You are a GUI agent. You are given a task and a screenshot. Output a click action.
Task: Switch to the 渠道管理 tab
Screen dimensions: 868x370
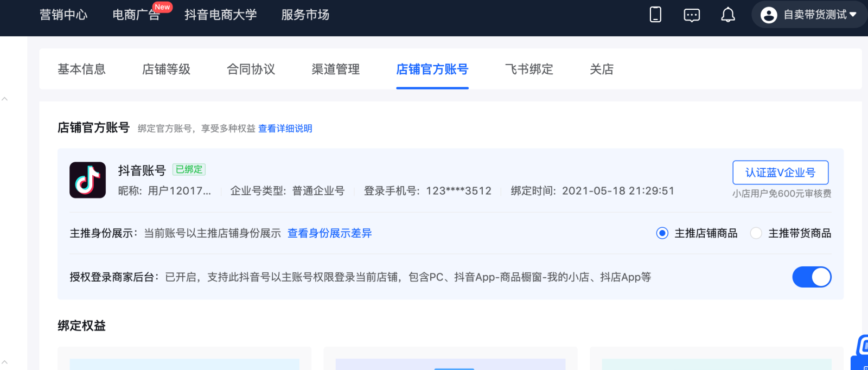[335, 69]
